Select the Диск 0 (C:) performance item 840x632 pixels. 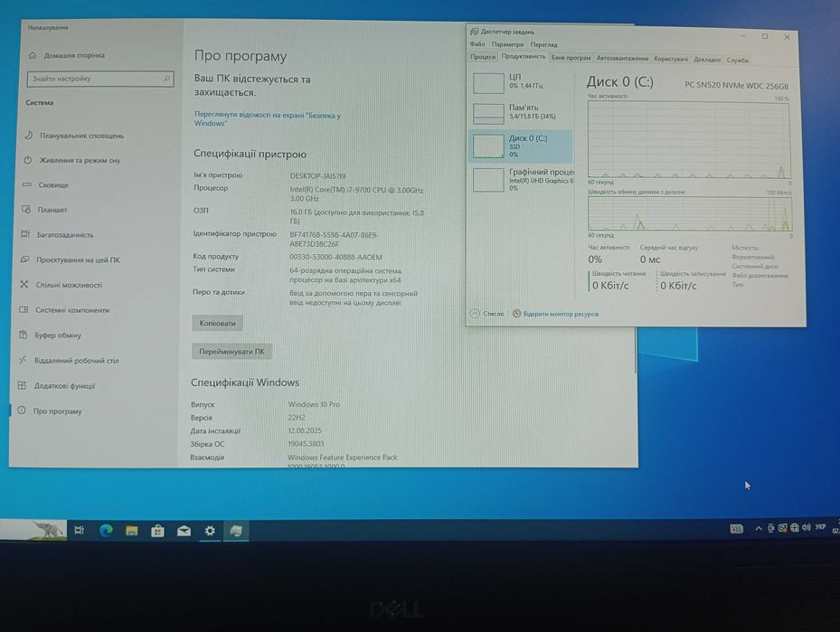click(521, 146)
